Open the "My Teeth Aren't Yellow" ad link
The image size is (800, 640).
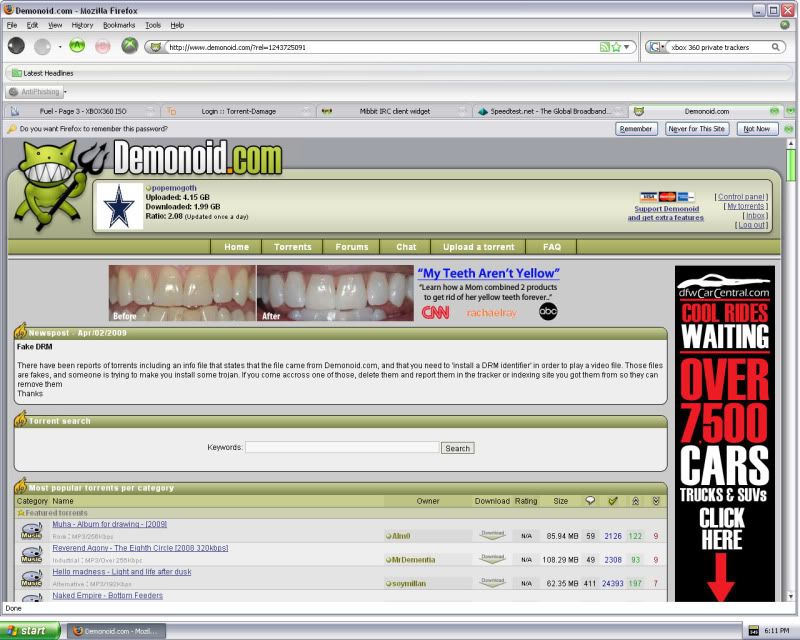488,274
